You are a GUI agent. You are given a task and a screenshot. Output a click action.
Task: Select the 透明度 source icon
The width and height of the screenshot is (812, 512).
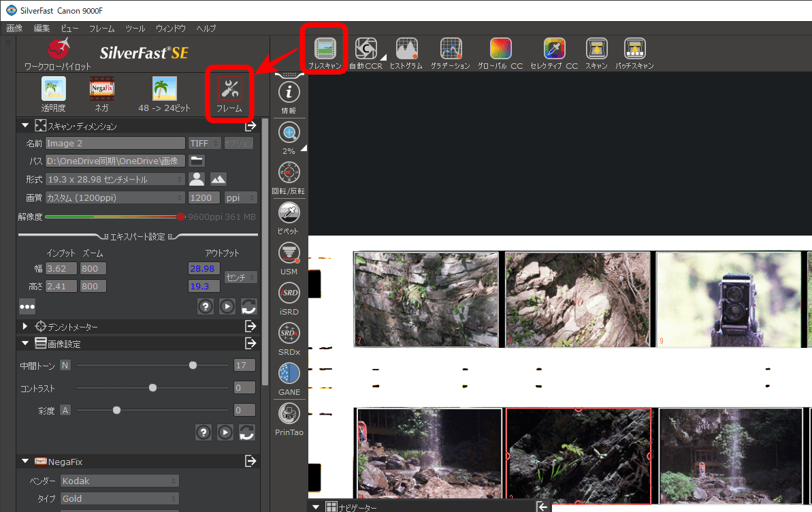coord(53,89)
